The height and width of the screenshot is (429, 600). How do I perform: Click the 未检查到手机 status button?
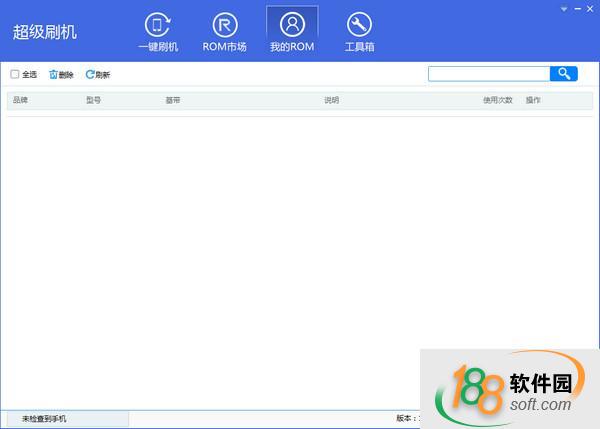[67, 419]
